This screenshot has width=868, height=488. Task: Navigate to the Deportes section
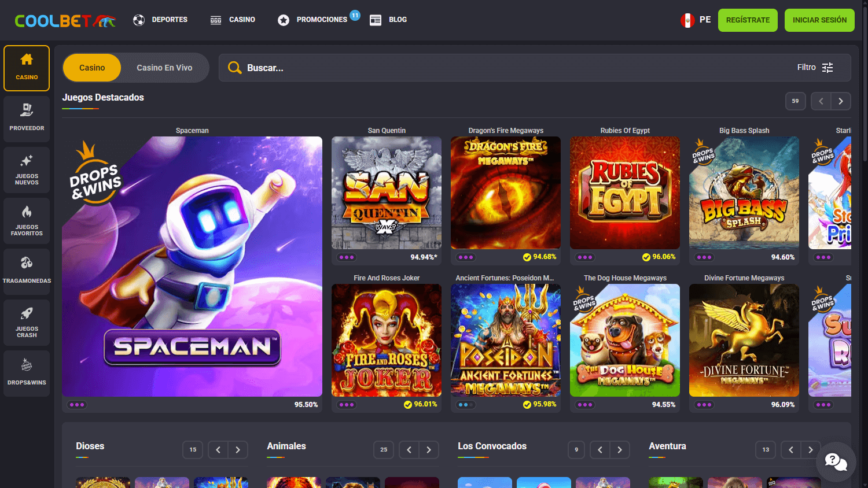(x=160, y=19)
